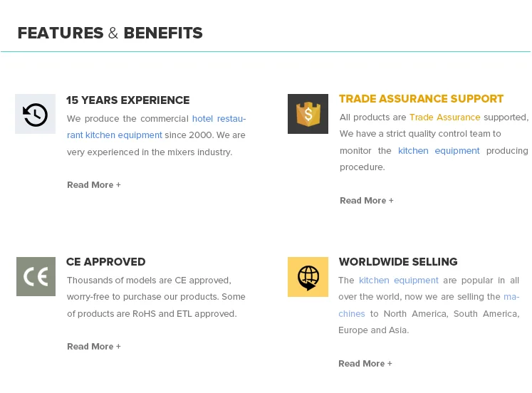Open the orange Trade Assurance inline link
The width and height of the screenshot is (532, 393).
click(444, 117)
